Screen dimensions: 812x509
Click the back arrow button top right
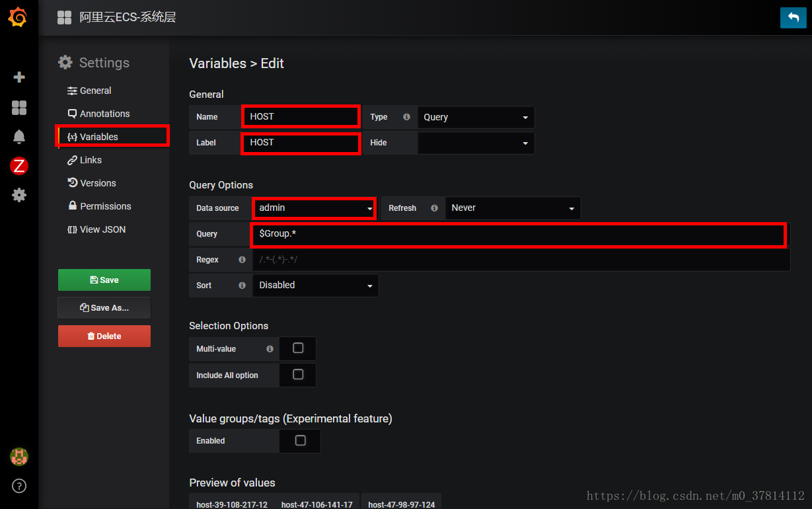[793, 18]
